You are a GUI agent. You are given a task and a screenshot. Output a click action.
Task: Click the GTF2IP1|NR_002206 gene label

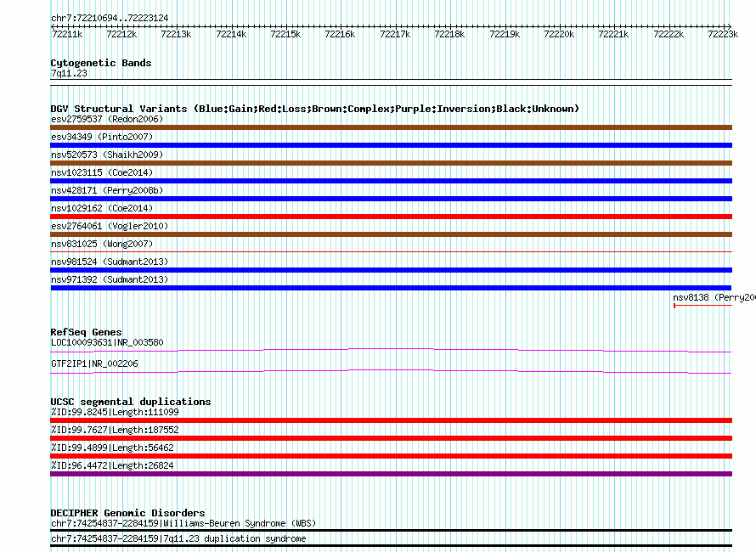click(x=94, y=364)
